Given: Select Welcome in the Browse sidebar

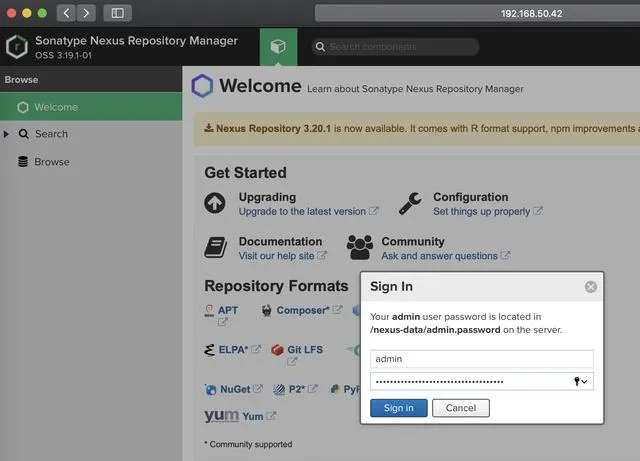Looking at the screenshot, I should coord(91,107).
